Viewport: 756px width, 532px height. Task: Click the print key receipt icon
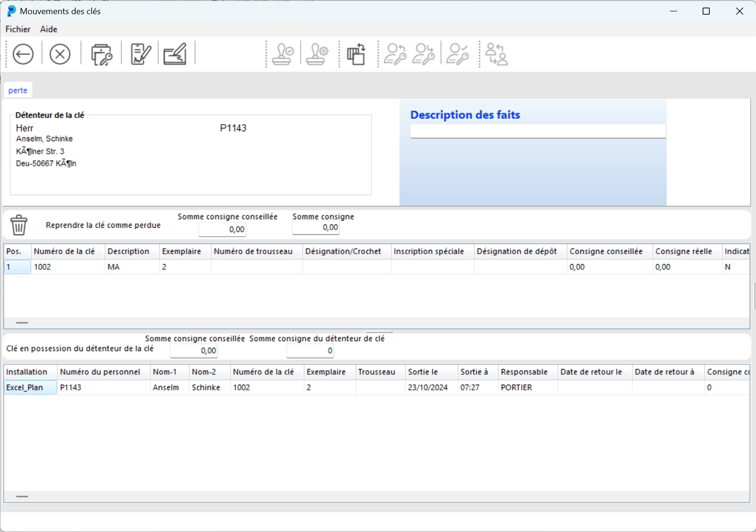click(101, 54)
